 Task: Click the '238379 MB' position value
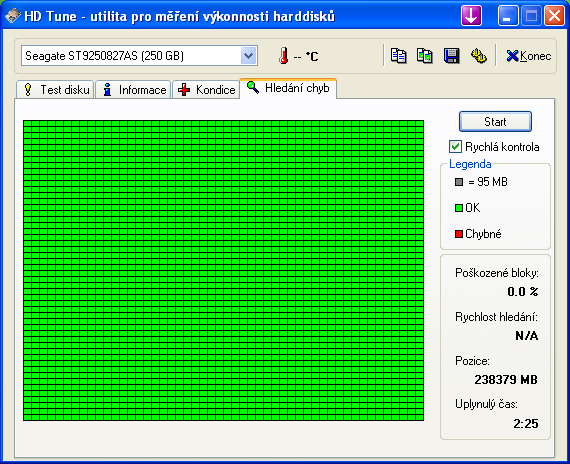[506, 380]
